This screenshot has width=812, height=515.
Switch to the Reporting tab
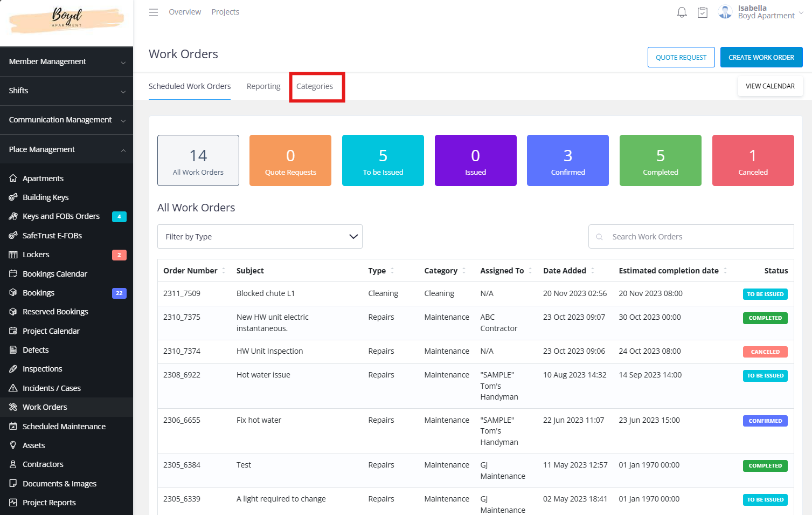263,86
